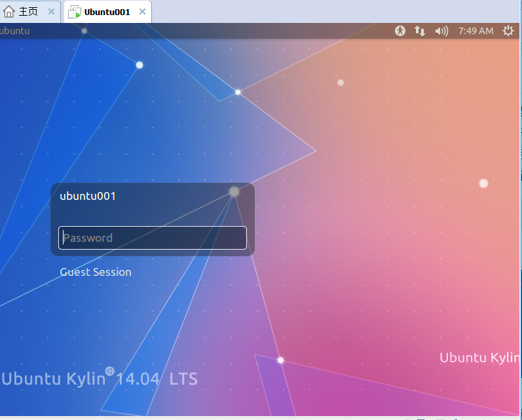Close the Ubuntu001 tab
The image size is (522, 420).
click(143, 12)
